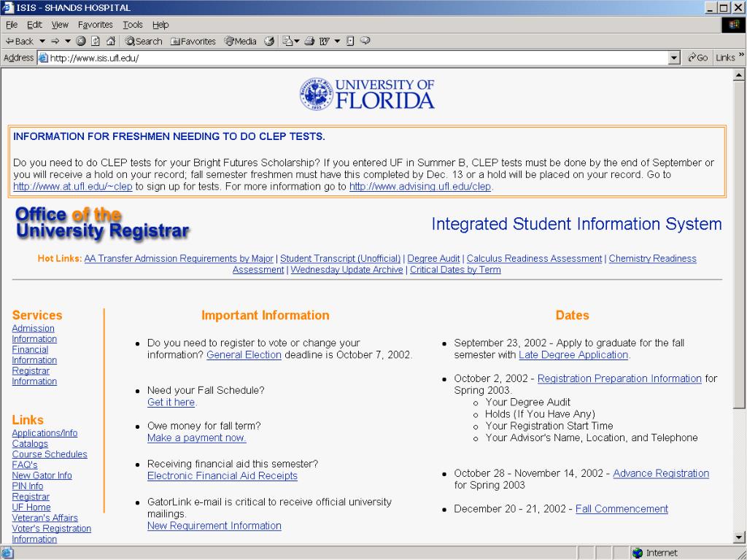The height and width of the screenshot is (560, 747).
Task: Follow the New Gator Info link
Action: coord(42,475)
